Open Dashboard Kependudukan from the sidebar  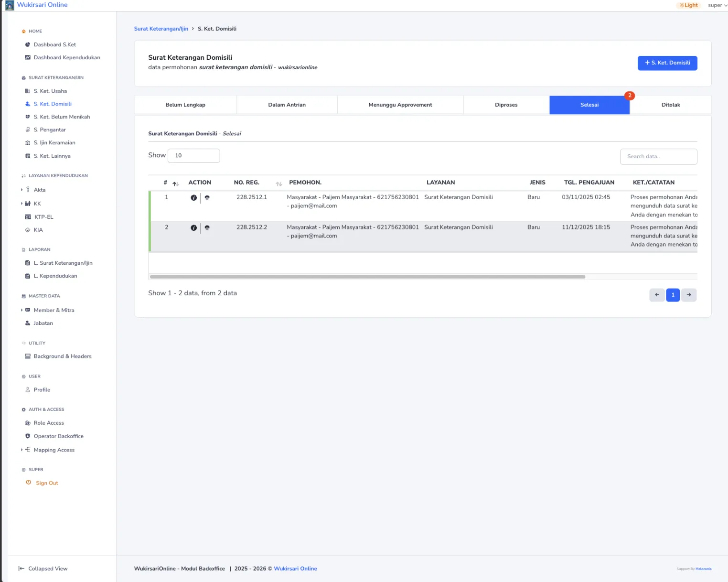66,57
